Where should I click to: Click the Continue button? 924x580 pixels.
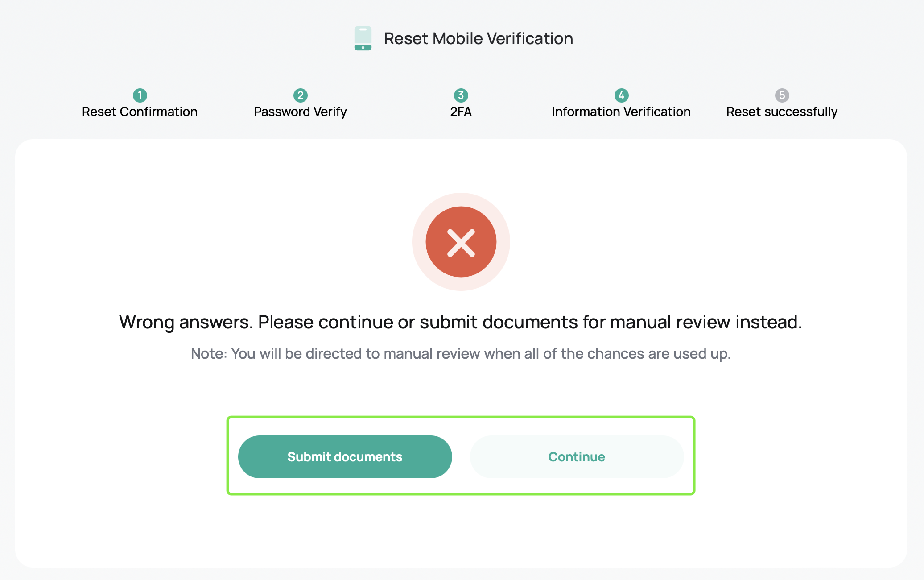click(x=577, y=457)
